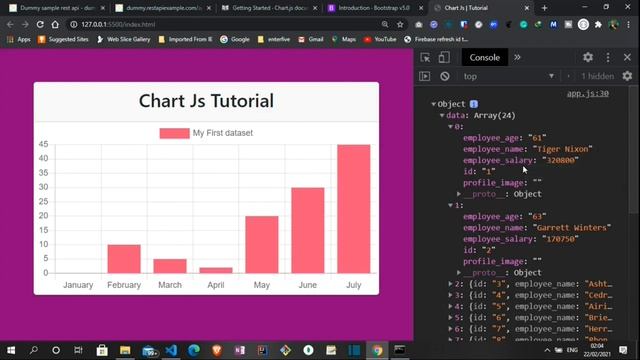The image size is (640, 360).
Task: Open OneNote from taskbar
Action: point(240,350)
